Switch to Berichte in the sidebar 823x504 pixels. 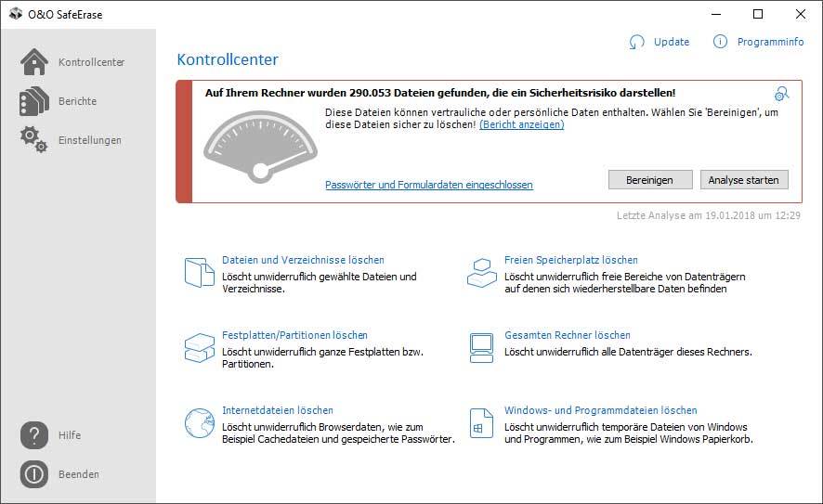pos(77,101)
